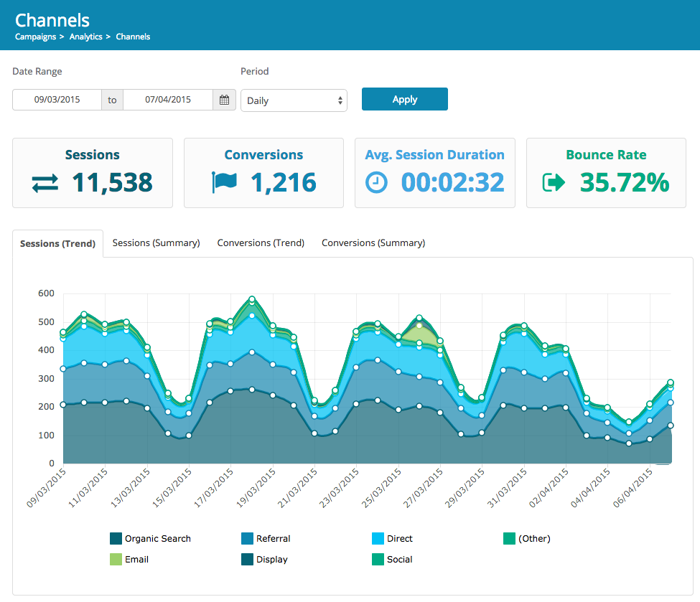The image size is (700, 602).
Task: Switch to the Sessions (Summary) tab
Action: tap(156, 243)
